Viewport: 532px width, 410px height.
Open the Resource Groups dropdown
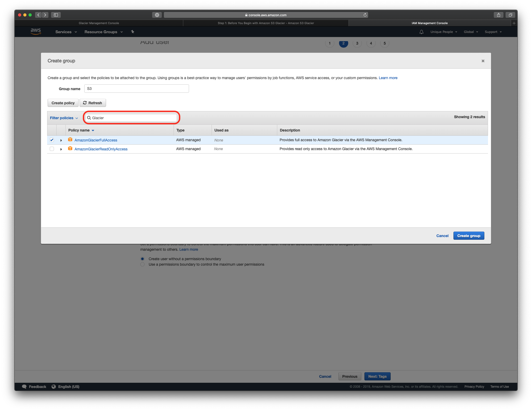point(103,32)
